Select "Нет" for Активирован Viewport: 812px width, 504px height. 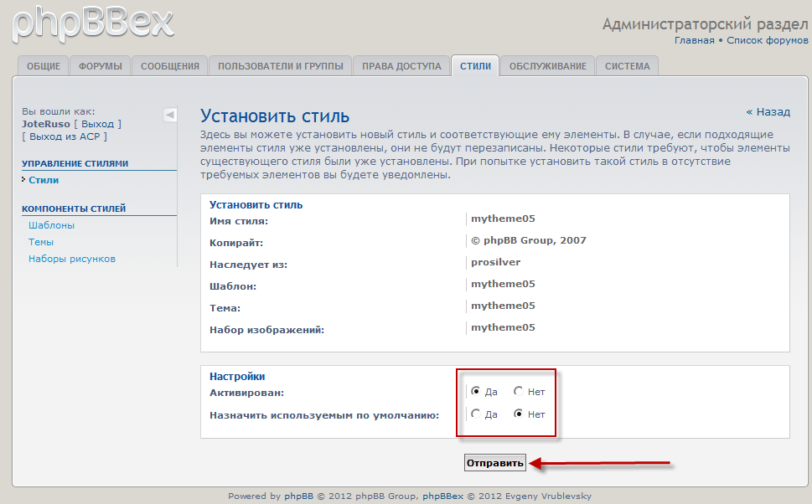519,391
